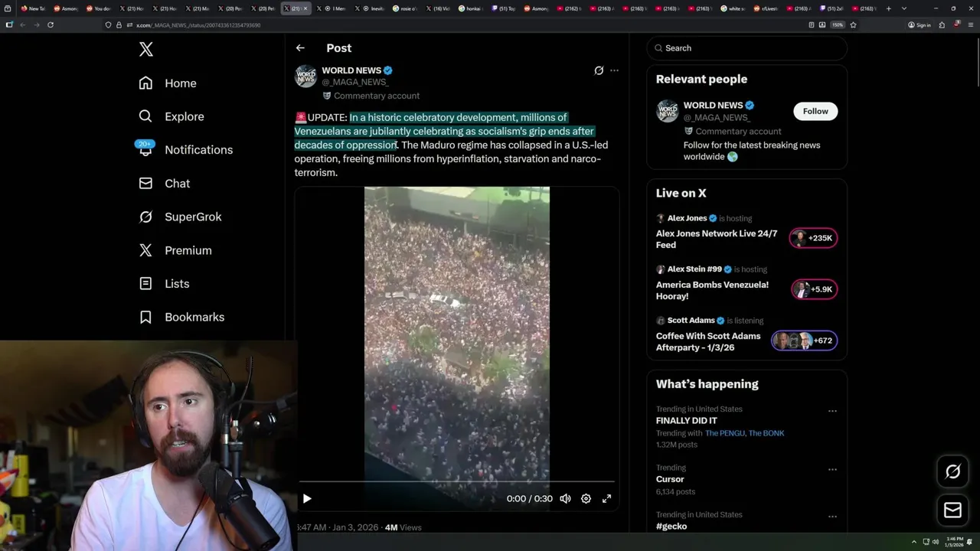Close the active X tab
980x551 pixels.
click(x=306, y=8)
